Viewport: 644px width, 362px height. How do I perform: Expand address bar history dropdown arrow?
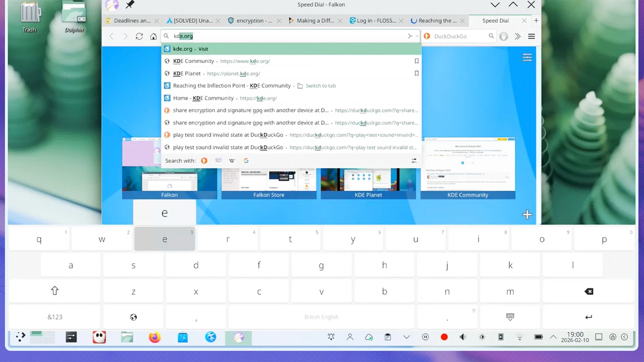pos(417,36)
